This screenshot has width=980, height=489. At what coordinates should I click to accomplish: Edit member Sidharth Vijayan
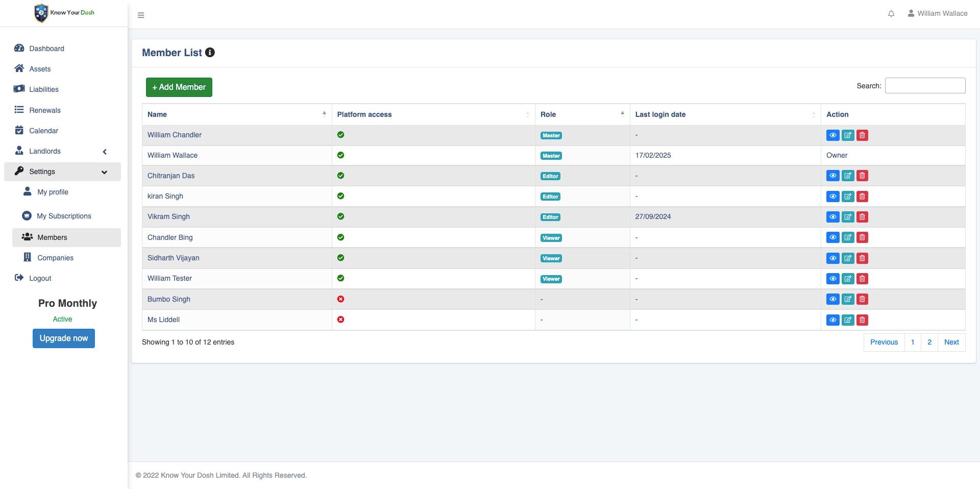tap(848, 258)
